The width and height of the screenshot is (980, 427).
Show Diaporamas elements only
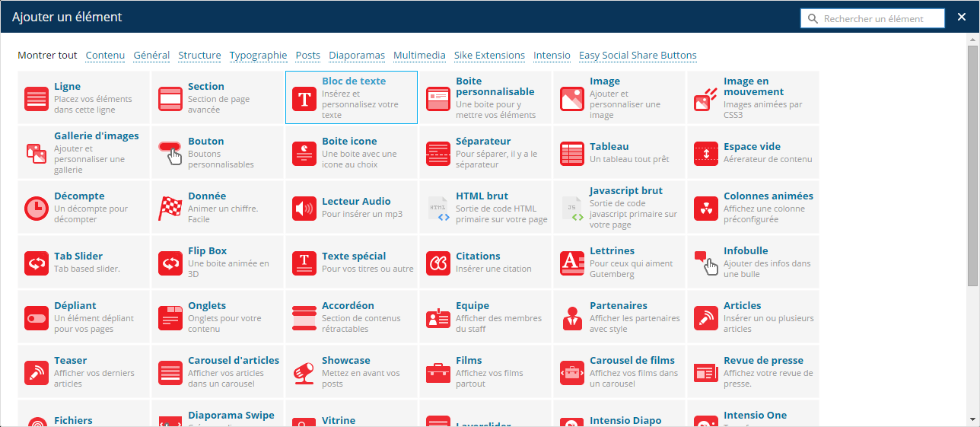point(357,56)
